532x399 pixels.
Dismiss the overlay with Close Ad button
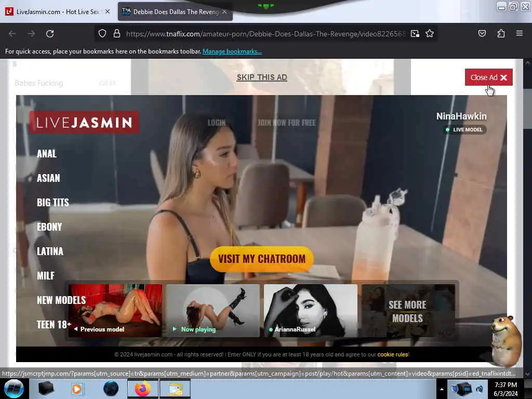click(x=488, y=77)
